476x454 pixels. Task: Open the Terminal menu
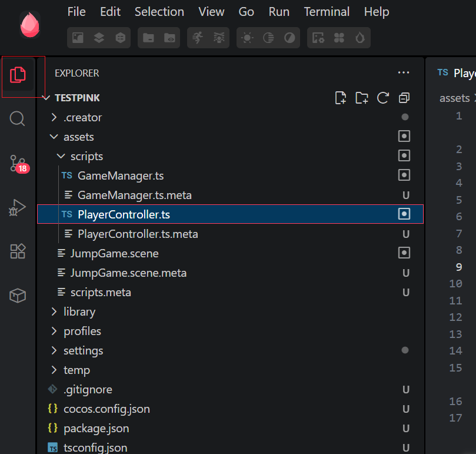(326, 12)
